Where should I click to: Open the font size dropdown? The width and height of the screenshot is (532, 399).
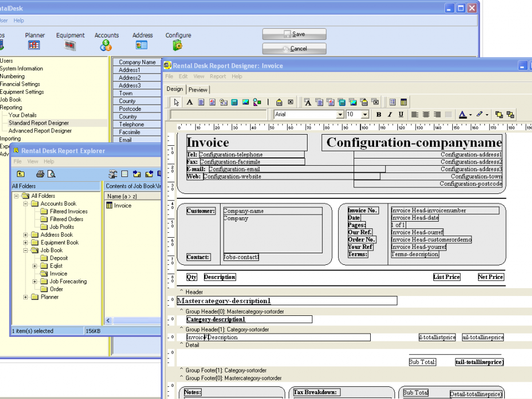click(x=365, y=115)
